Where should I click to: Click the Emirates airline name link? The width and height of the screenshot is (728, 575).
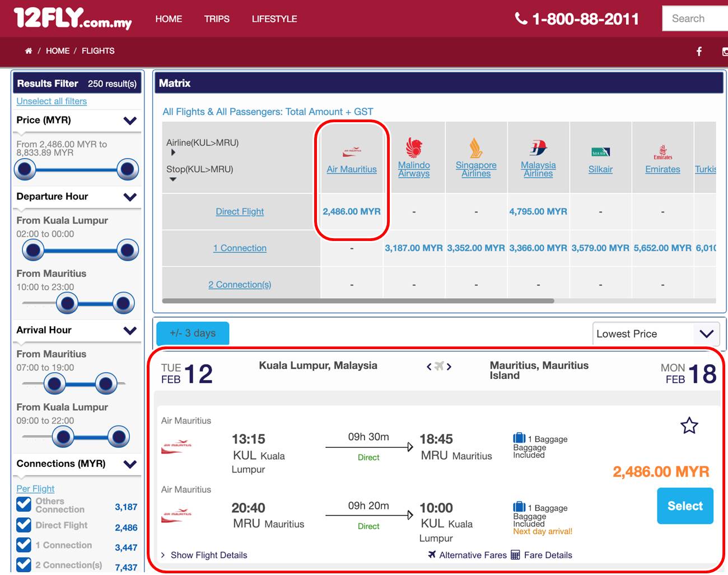(662, 169)
